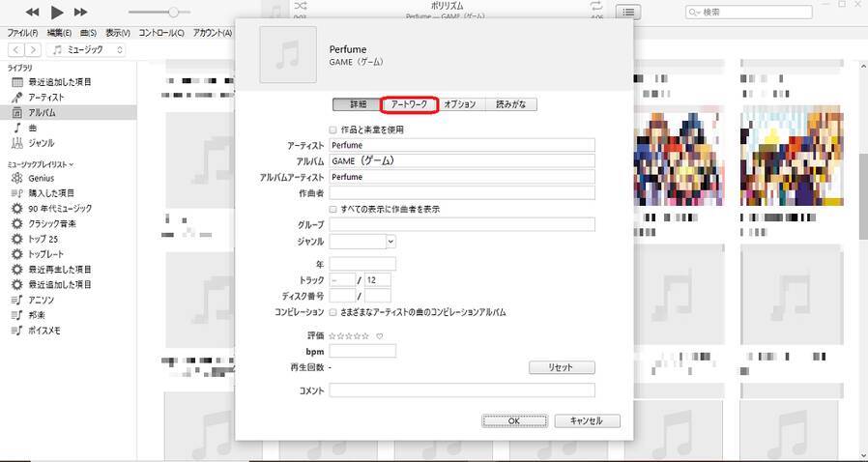Switch to the アートワーク tab
This screenshot has height=462, width=868.
pos(409,104)
